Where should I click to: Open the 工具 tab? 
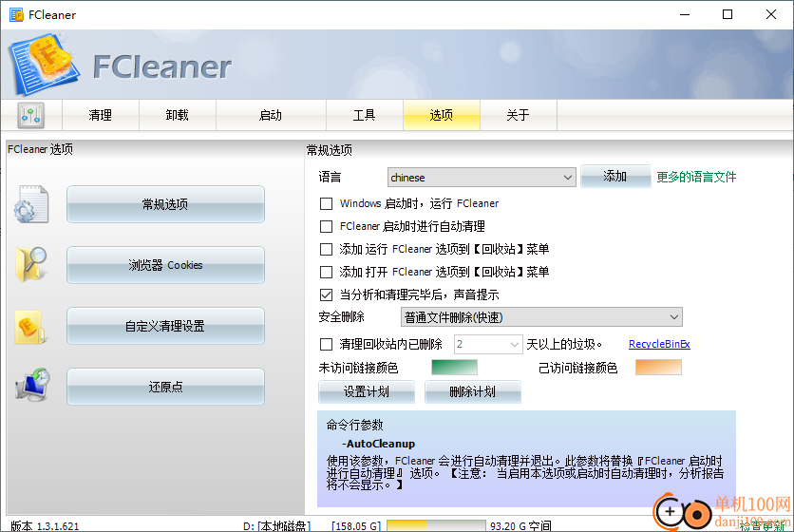[x=365, y=115]
